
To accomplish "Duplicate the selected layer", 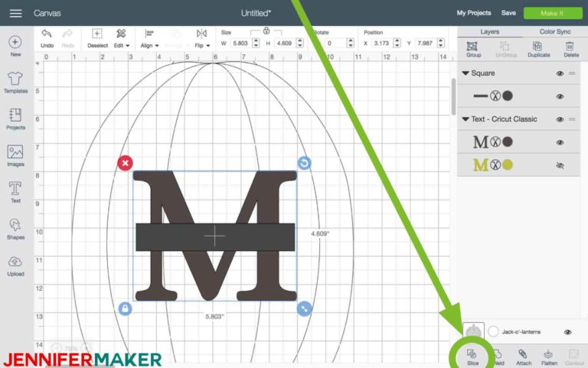I will click(x=538, y=50).
